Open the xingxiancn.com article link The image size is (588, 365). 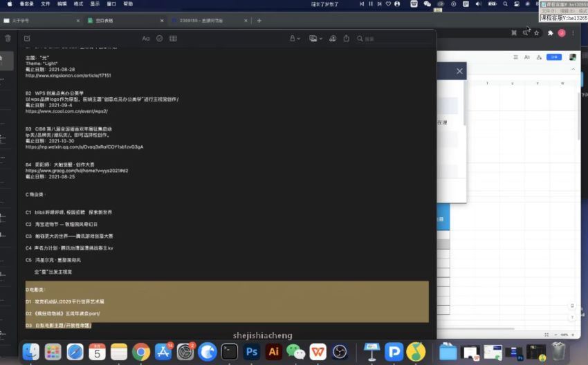tap(68, 75)
